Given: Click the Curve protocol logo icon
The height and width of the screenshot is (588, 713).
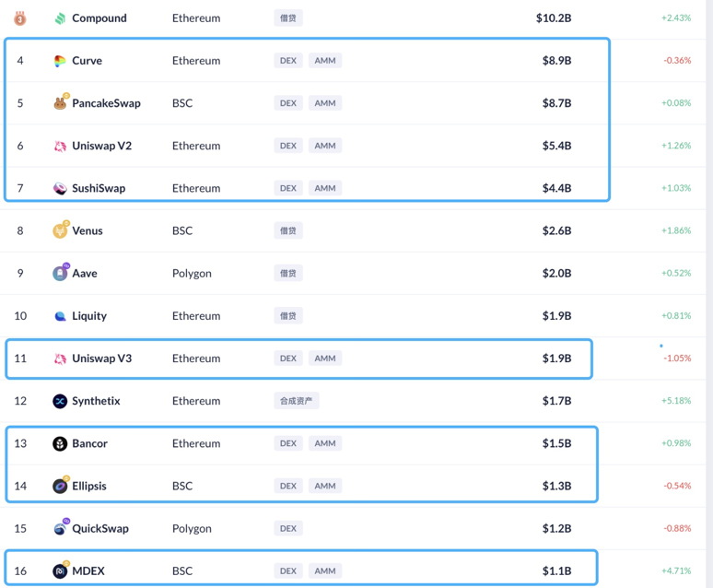Looking at the screenshot, I should click(60, 61).
